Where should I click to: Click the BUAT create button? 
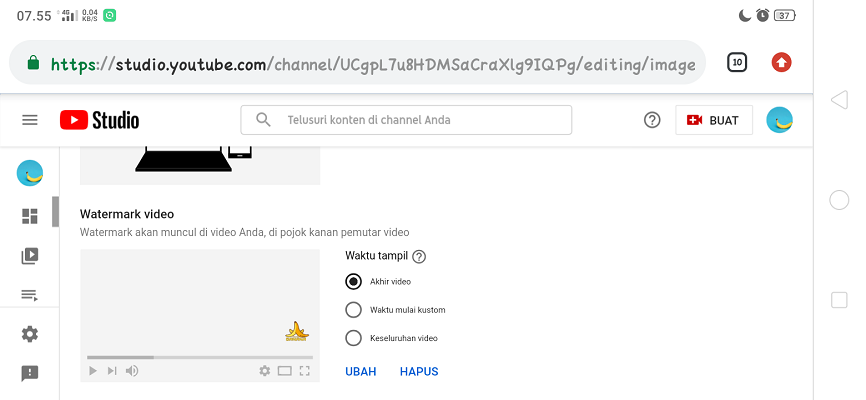714,120
